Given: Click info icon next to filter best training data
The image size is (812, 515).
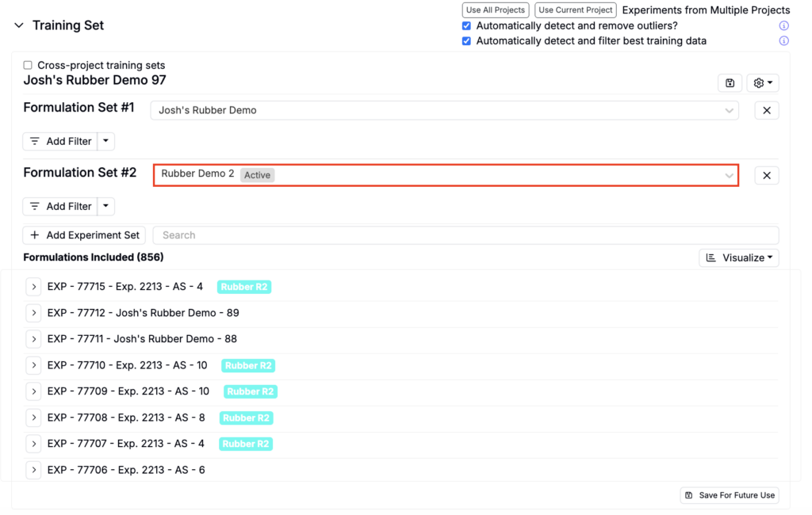Looking at the screenshot, I should [x=783, y=41].
